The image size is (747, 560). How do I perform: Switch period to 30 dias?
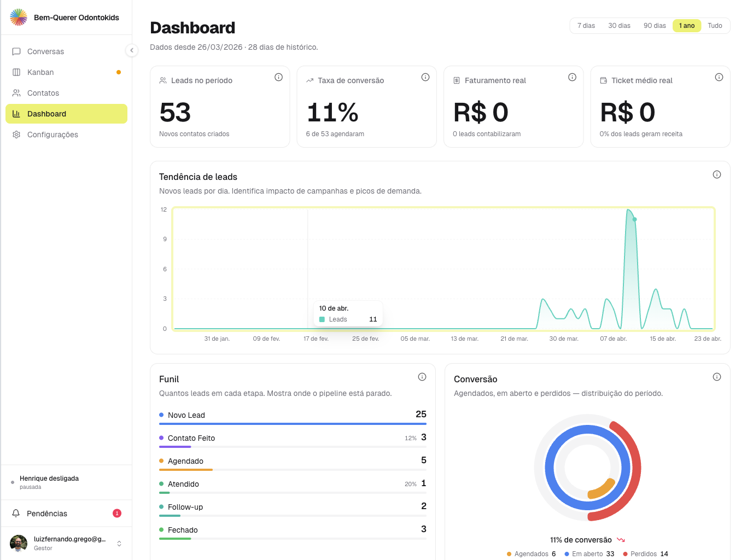(619, 26)
